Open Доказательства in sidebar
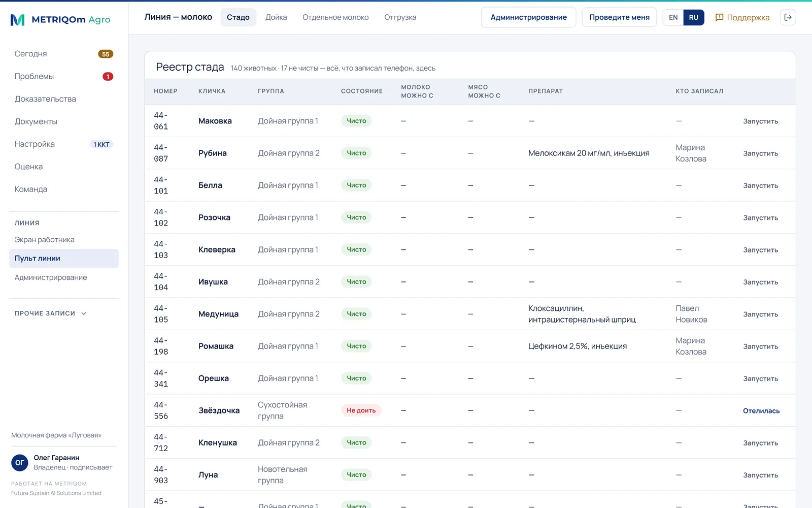 [64, 99]
